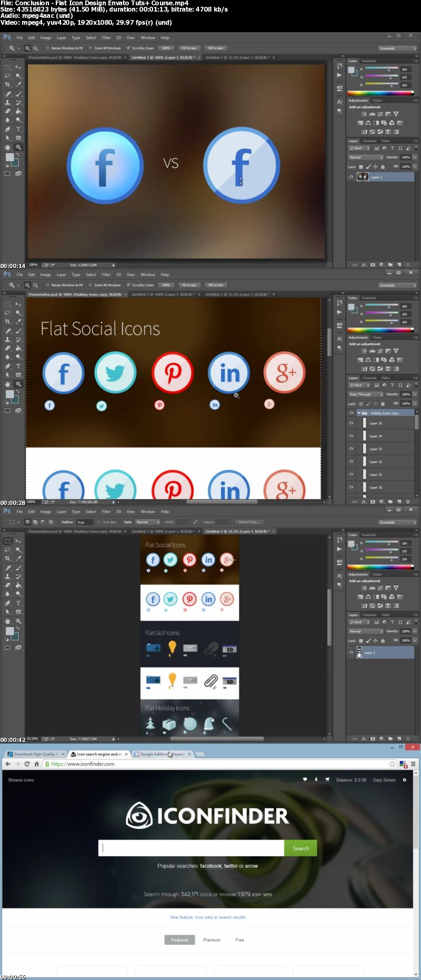The image size is (421, 980).
Task: Open Swatches tab in 00:00:42 frame
Action: (369, 534)
